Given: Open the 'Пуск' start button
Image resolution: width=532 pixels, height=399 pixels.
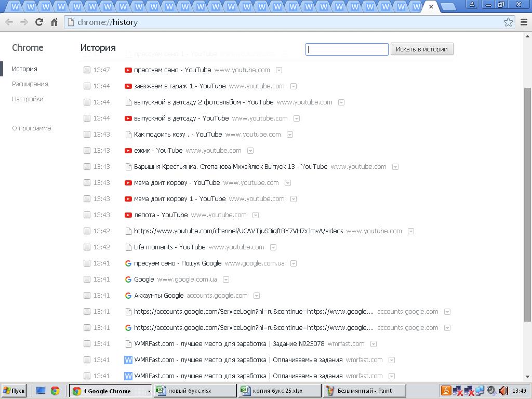Looking at the screenshot, I should 14,391.
